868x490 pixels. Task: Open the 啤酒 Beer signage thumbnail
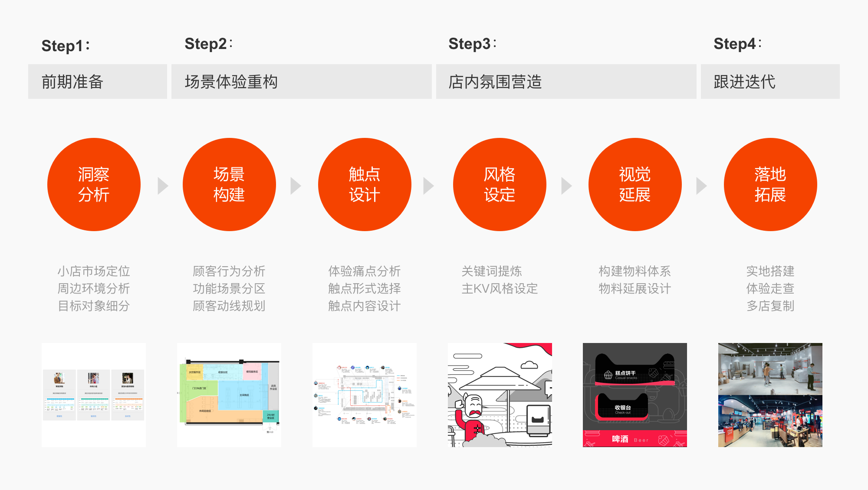click(x=635, y=395)
